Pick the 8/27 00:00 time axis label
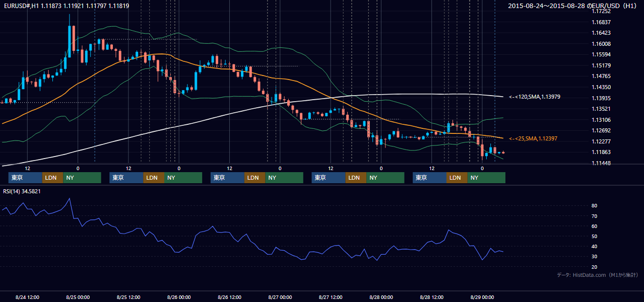Screen dimensions: 644x302 tap(280, 297)
